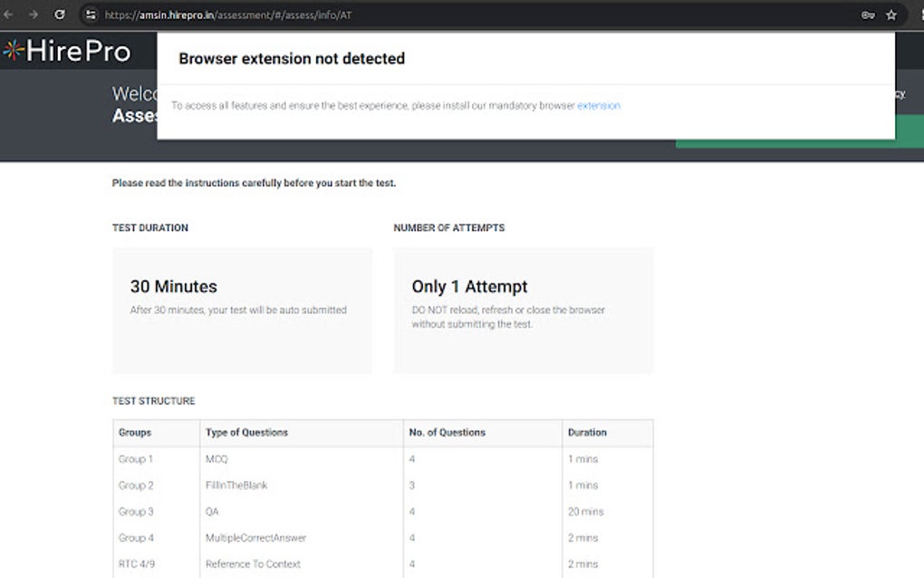Click the site information icon in address bar
Screen dimensions: 924x578
pos(91,14)
